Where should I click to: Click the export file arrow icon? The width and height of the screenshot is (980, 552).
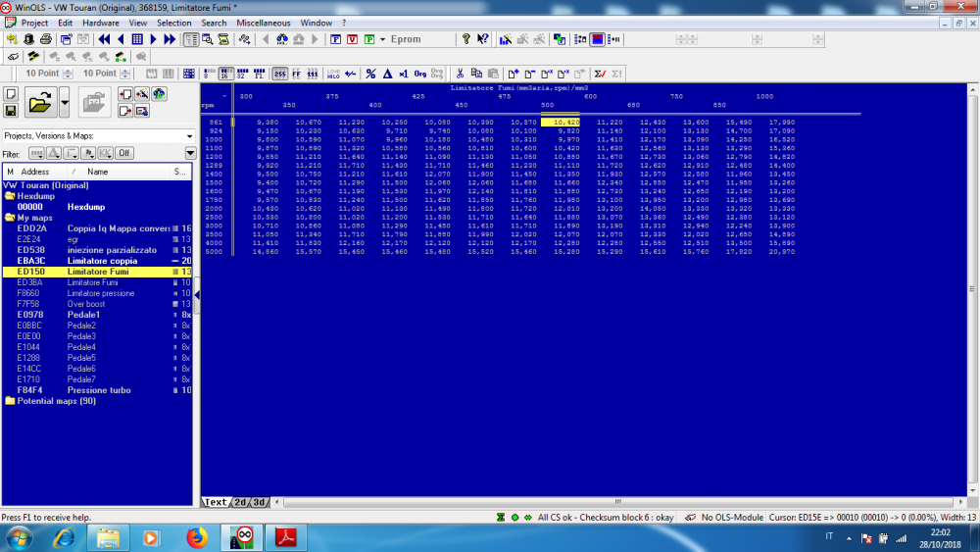click(125, 111)
